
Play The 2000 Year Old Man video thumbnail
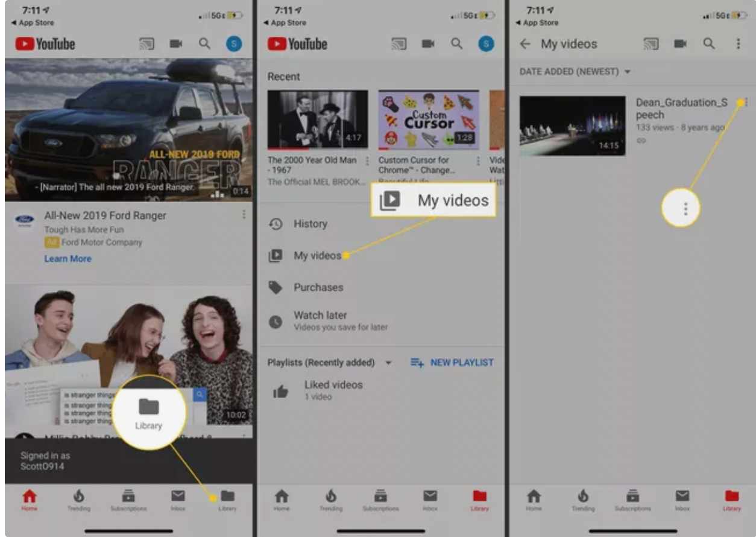(x=318, y=119)
